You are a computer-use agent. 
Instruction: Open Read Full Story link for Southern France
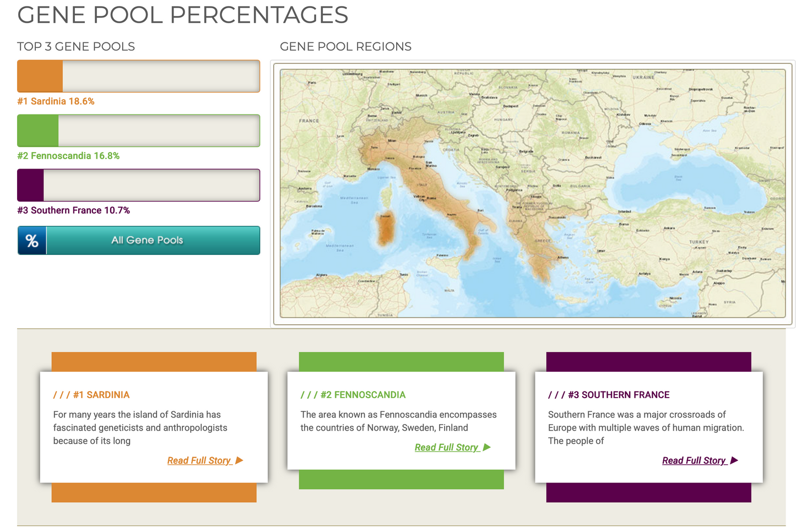[694, 460]
